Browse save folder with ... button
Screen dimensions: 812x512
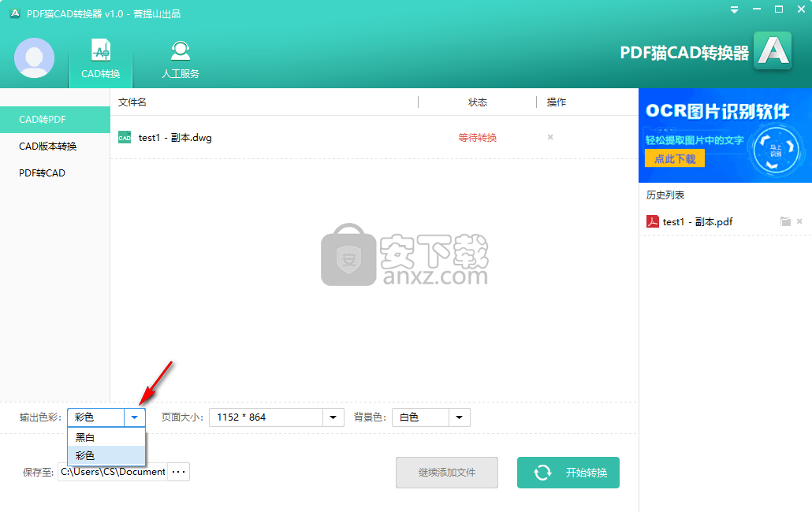[x=179, y=472]
